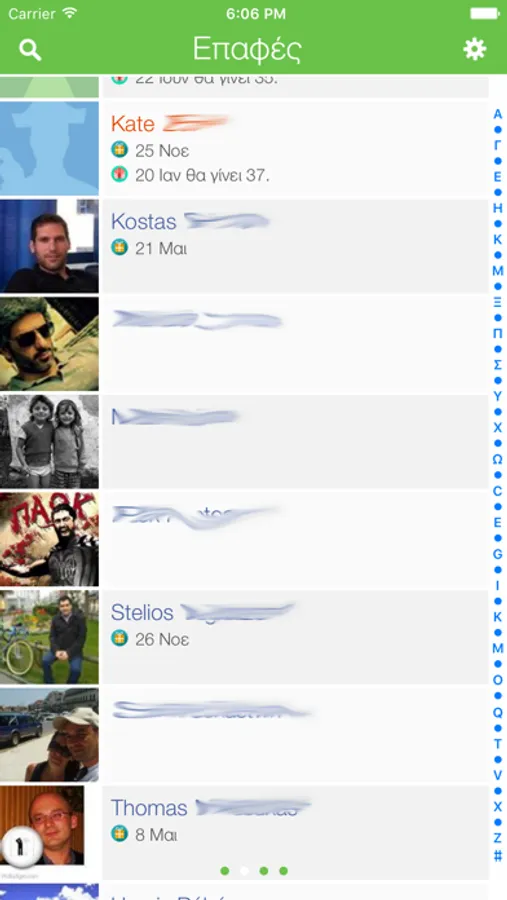507x900 pixels.
Task: Open Kate's contact entry
Action: pyautogui.click(x=295, y=149)
